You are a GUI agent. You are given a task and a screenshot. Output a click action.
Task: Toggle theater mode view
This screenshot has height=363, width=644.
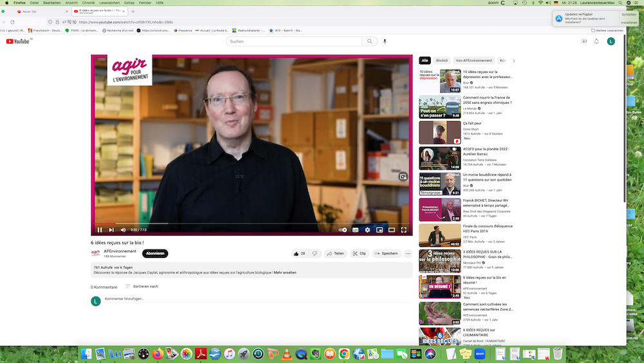(x=392, y=230)
